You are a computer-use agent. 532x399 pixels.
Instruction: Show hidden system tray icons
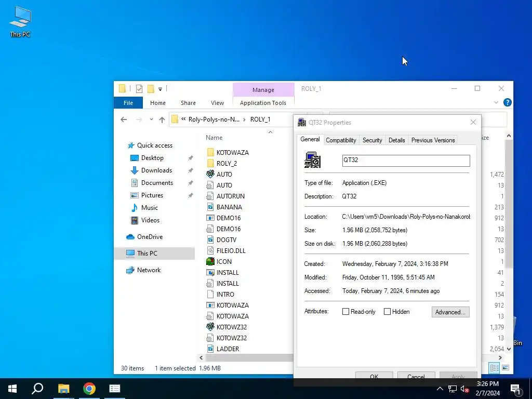pyautogui.click(x=440, y=389)
